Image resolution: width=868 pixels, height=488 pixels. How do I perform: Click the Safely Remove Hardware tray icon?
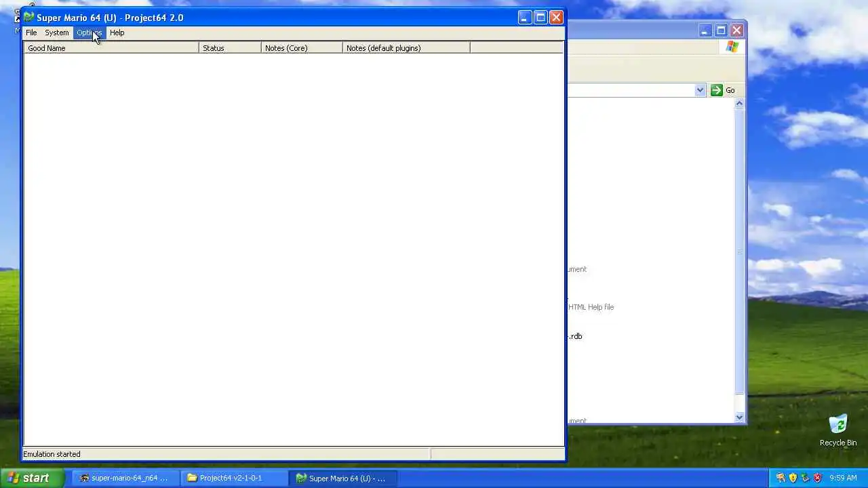pyautogui.click(x=805, y=478)
